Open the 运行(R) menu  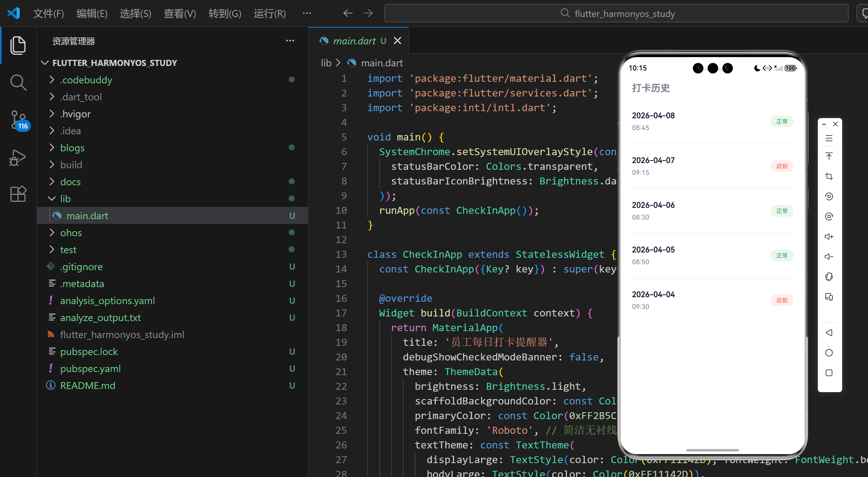270,14
